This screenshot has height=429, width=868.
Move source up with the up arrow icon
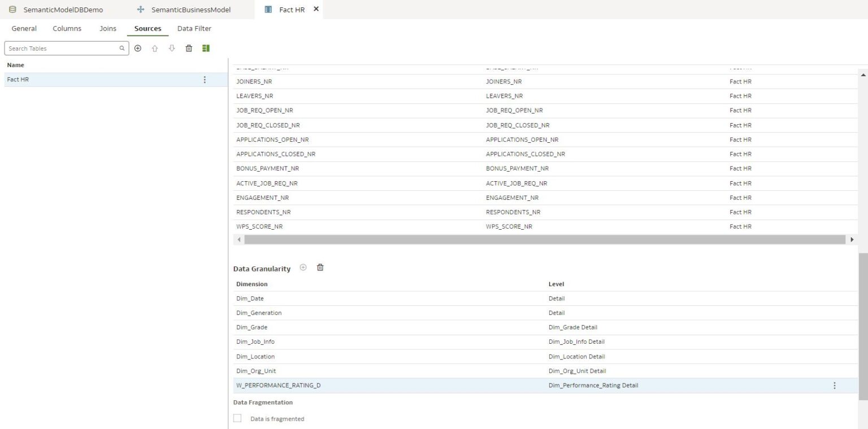(155, 49)
